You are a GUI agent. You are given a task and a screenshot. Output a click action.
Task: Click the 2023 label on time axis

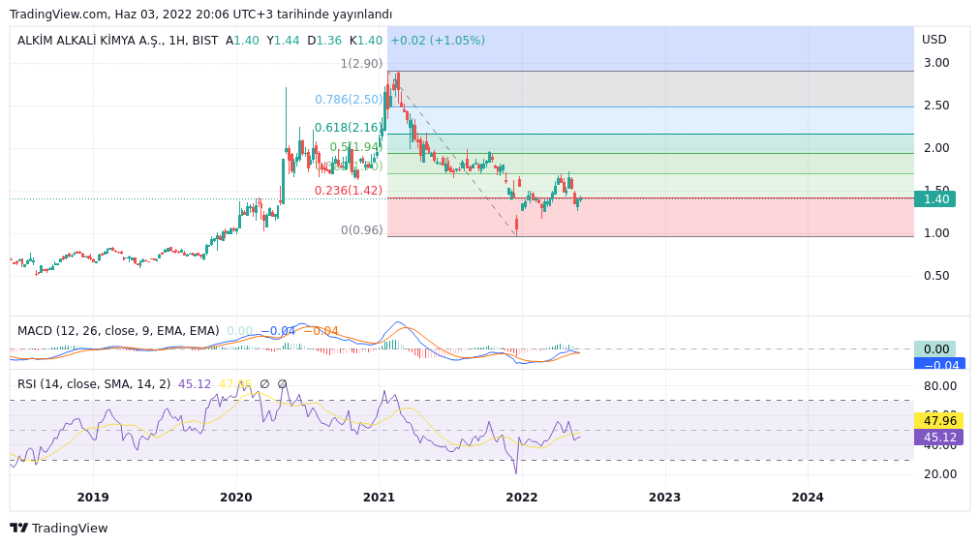click(664, 498)
